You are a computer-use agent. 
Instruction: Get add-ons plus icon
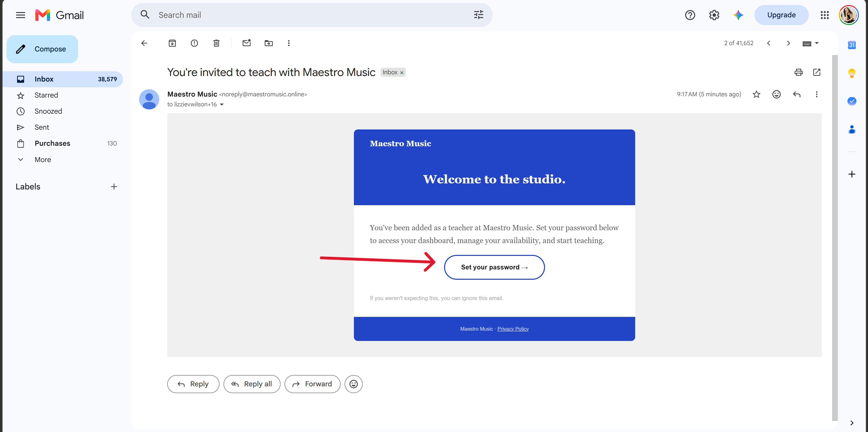851,174
